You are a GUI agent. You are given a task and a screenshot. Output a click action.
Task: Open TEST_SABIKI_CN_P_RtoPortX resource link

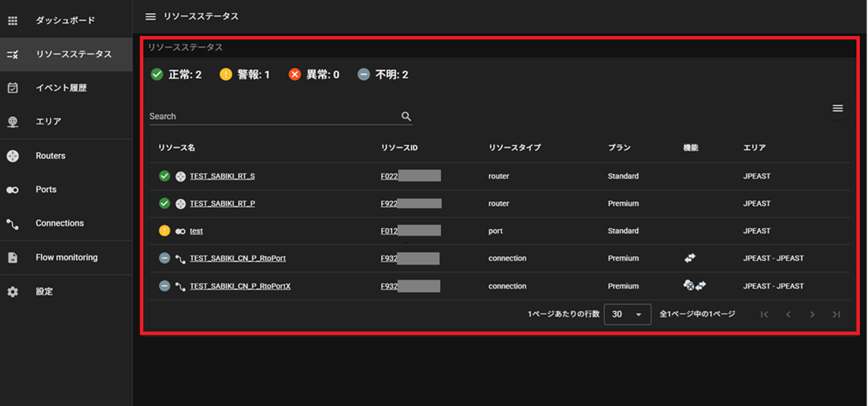click(240, 286)
